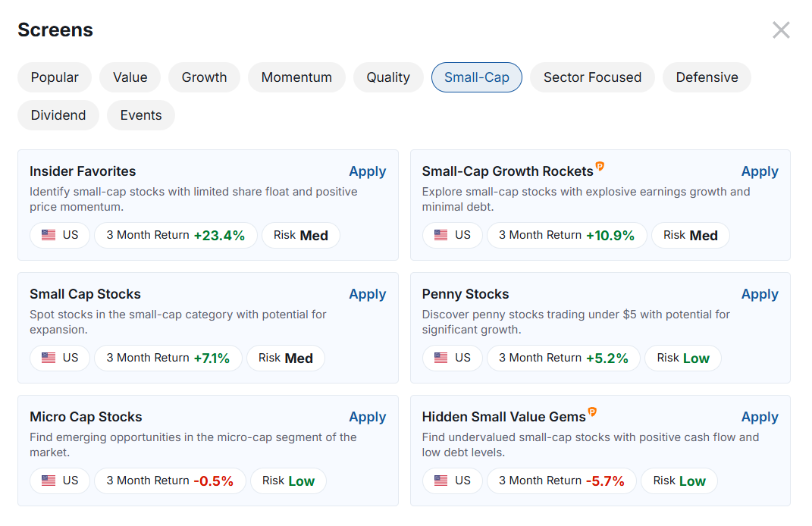Click the Risk Med badge on Insider Favorites
The height and width of the screenshot is (526, 812).
click(301, 235)
